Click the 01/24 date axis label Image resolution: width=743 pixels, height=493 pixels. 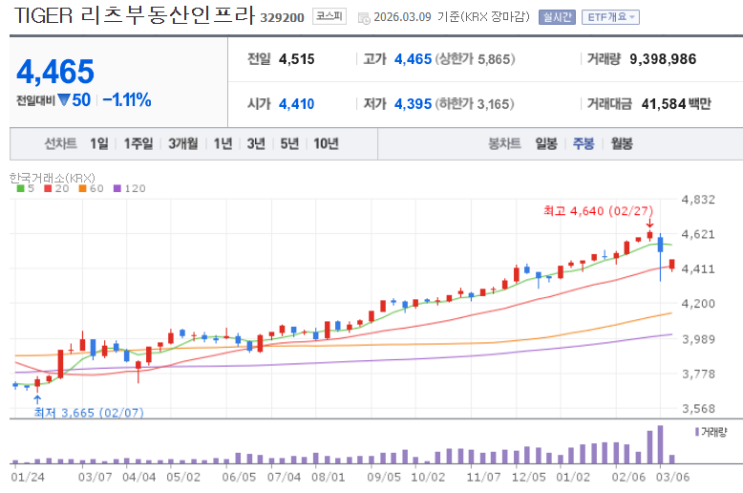27,477
